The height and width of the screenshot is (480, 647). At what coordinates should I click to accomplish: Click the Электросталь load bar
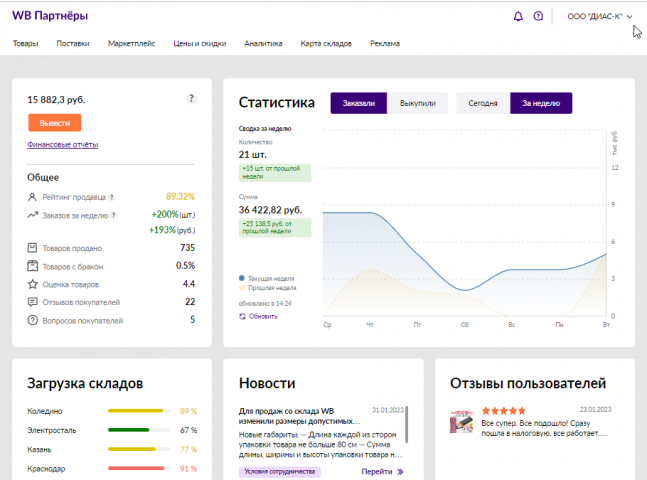coord(139,430)
